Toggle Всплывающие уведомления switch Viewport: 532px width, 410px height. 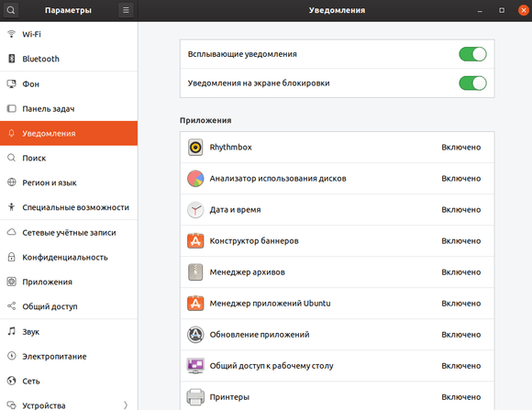472,54
